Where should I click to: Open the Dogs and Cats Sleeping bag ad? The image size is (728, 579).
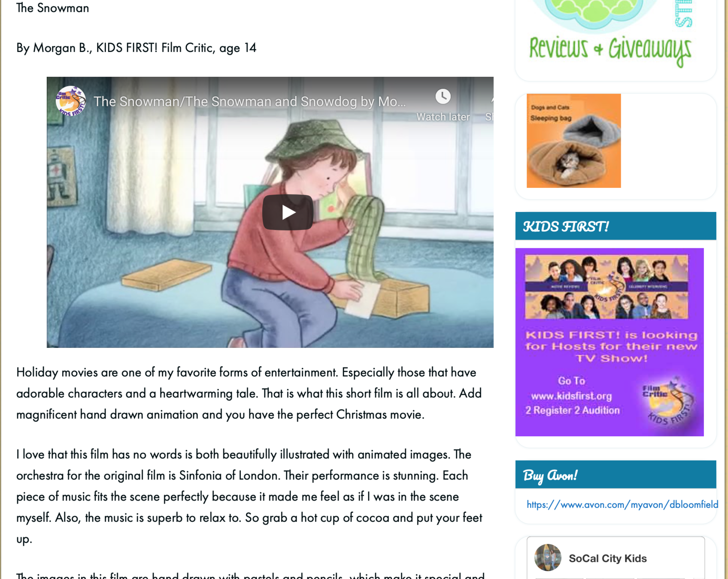coord(573,141)
